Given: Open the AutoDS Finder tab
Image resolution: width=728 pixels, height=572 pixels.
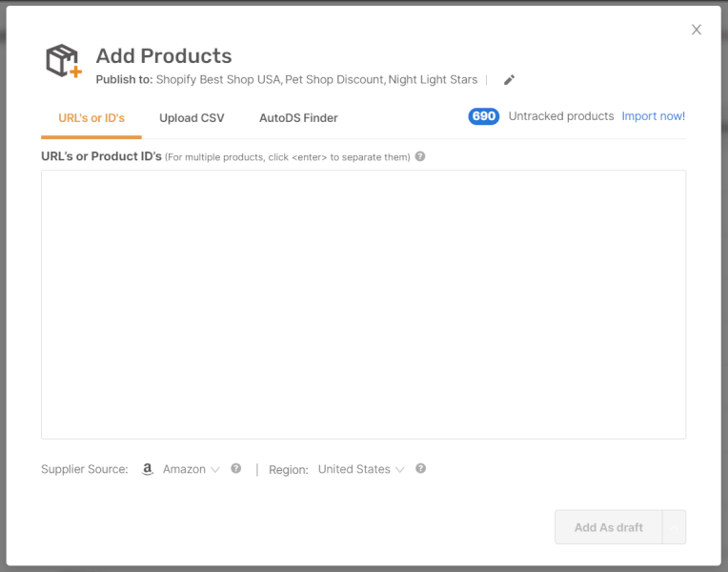Looking at the screenshot, I should [x=298, y=118].
